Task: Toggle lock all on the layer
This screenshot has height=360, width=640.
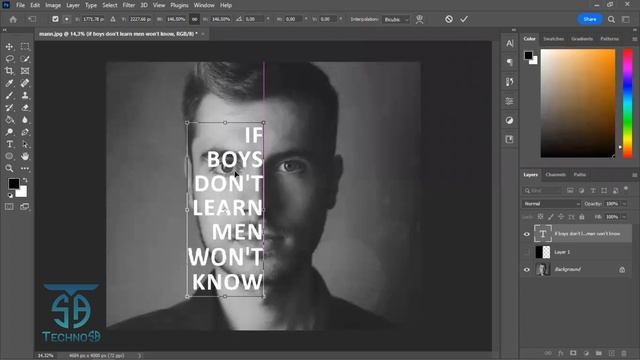Action: point(582,217)
